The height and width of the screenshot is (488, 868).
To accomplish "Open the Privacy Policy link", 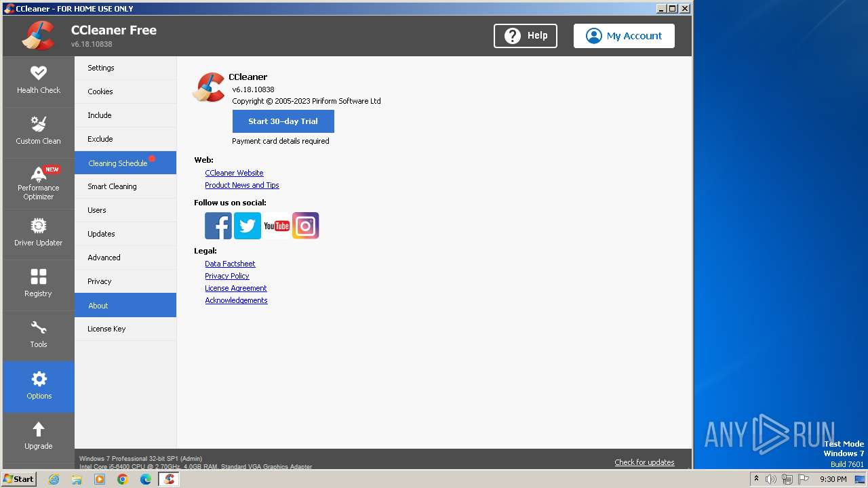I will [227, 276].
